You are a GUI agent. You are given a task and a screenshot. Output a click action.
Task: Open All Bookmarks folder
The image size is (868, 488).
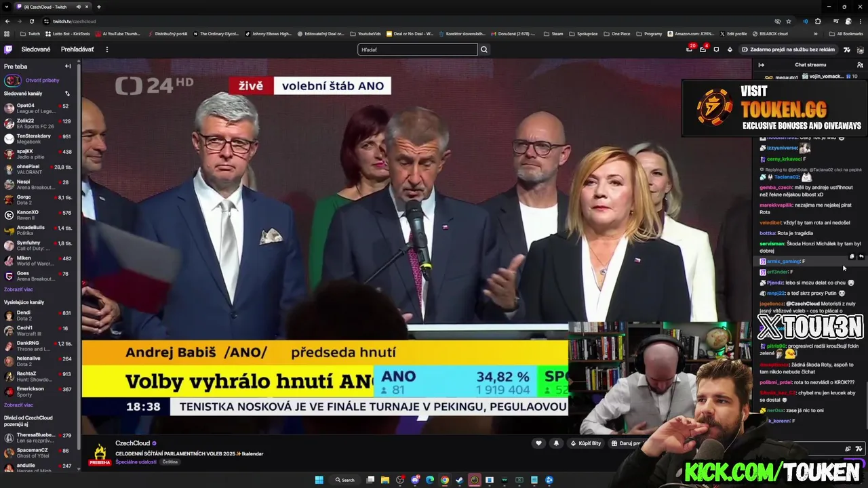(x=846, y=34)
